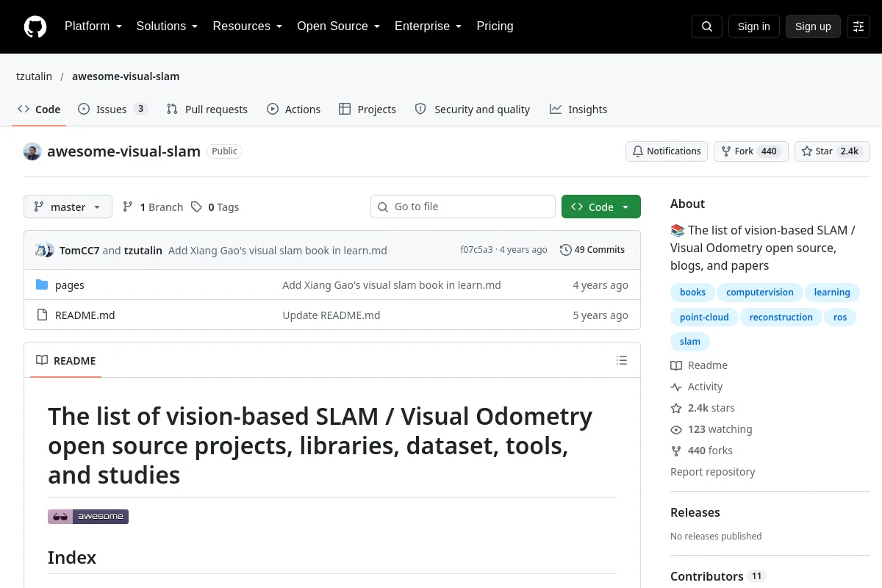Open the README outline list icon
Screen dimensions: 882x588
pos(622,360)
